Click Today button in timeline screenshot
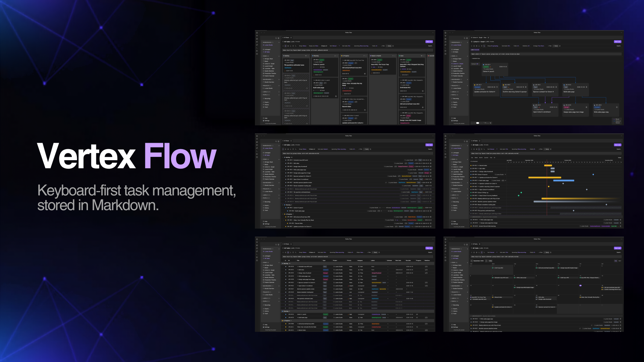Image resolution: width=644 pixels, height=362 pixels. pos(620,158)
